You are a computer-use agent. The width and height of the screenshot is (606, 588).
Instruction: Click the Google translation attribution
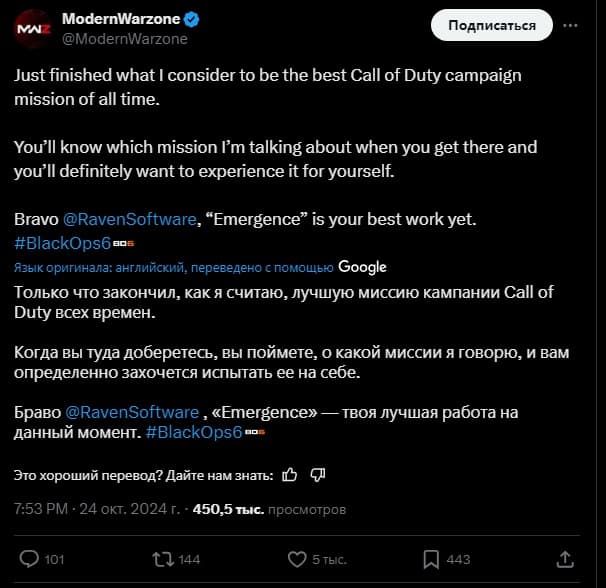362,267
